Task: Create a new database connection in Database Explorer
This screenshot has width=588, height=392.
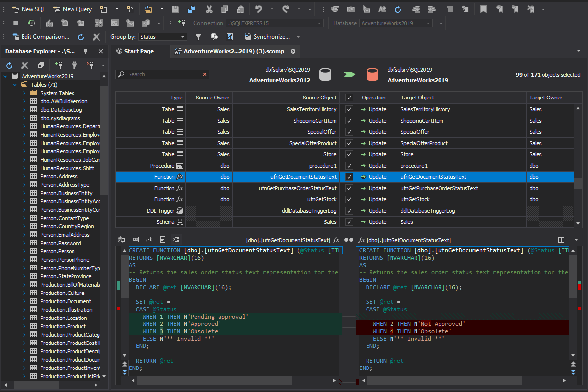Action: click(58, 65)
